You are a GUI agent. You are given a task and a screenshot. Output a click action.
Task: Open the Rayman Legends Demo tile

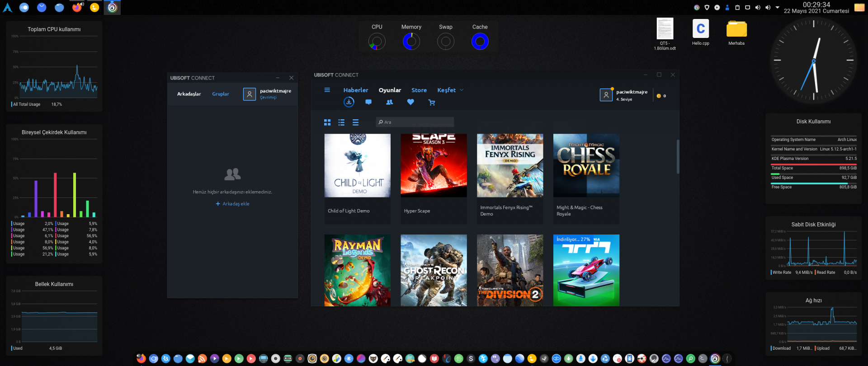[x=357, y=270]
